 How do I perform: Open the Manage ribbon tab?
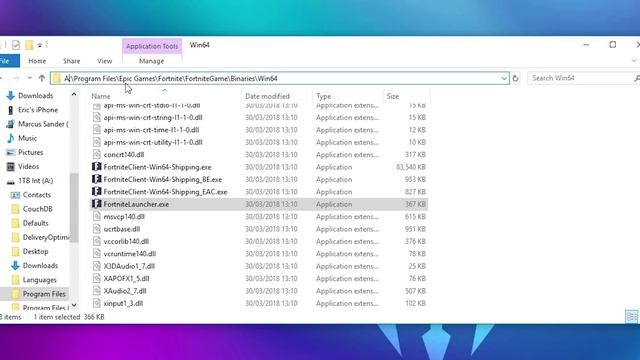151,61
